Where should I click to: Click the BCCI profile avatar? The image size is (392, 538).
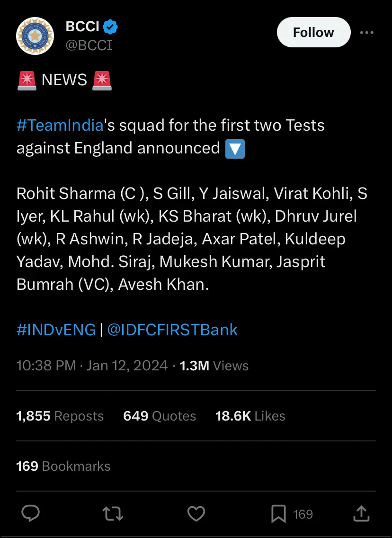pos(35,36)
